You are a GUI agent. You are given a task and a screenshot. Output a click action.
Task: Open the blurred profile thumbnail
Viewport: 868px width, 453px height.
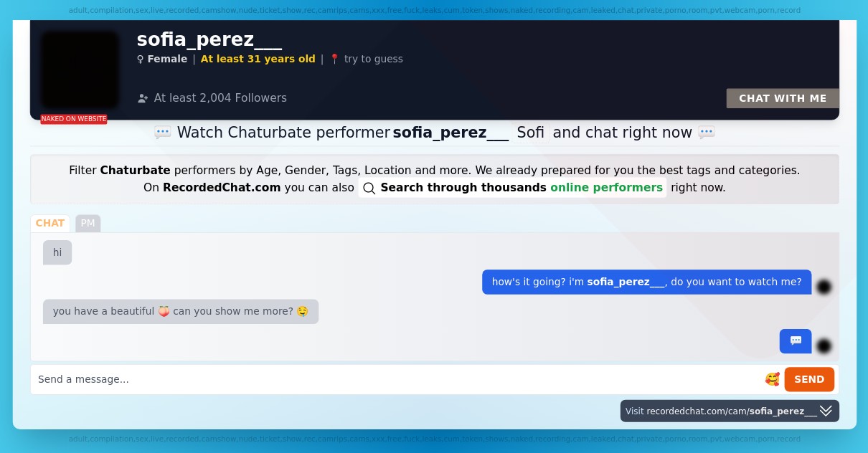click(x=80, y=70)
